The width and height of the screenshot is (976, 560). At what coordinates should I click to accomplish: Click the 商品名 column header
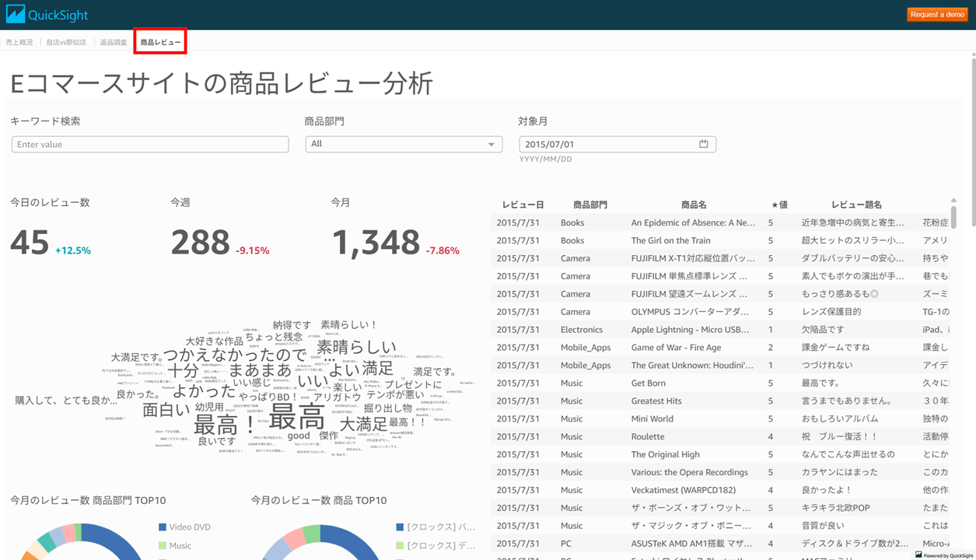(x=694, y=205)
